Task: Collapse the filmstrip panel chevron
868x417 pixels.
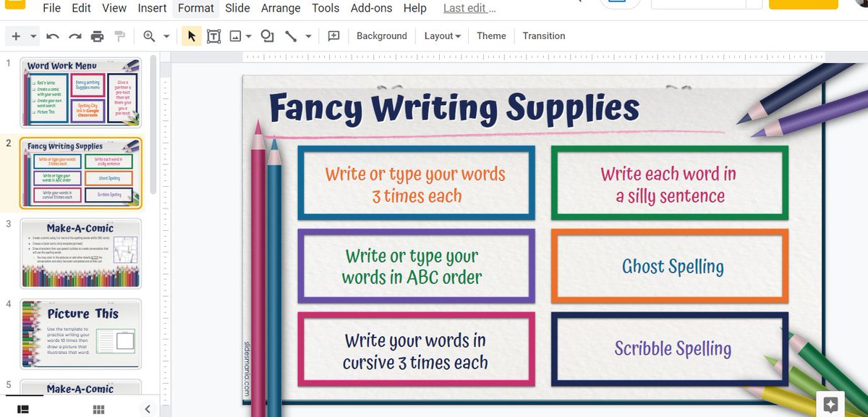Action: [148, 409]
